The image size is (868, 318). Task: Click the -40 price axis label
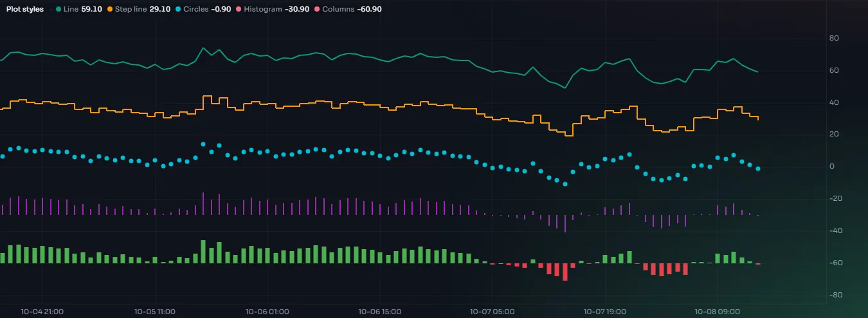pos(835,231)
